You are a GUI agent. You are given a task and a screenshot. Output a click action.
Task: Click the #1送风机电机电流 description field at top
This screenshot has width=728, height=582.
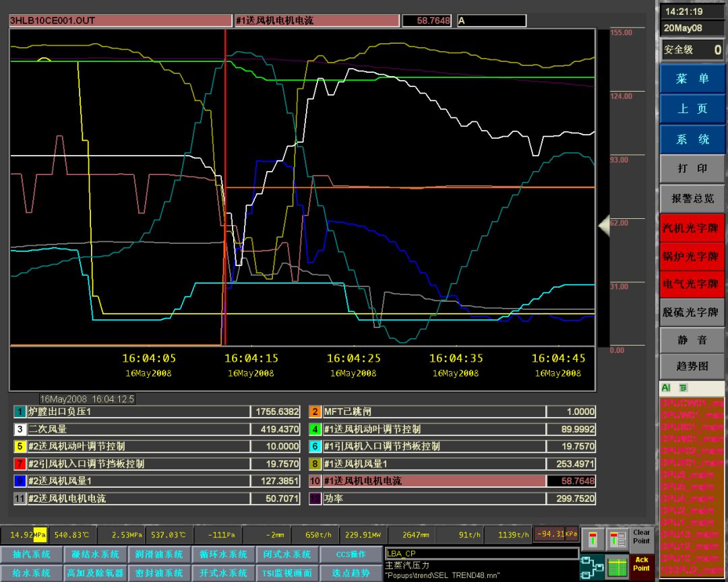[x=317, y=21]
